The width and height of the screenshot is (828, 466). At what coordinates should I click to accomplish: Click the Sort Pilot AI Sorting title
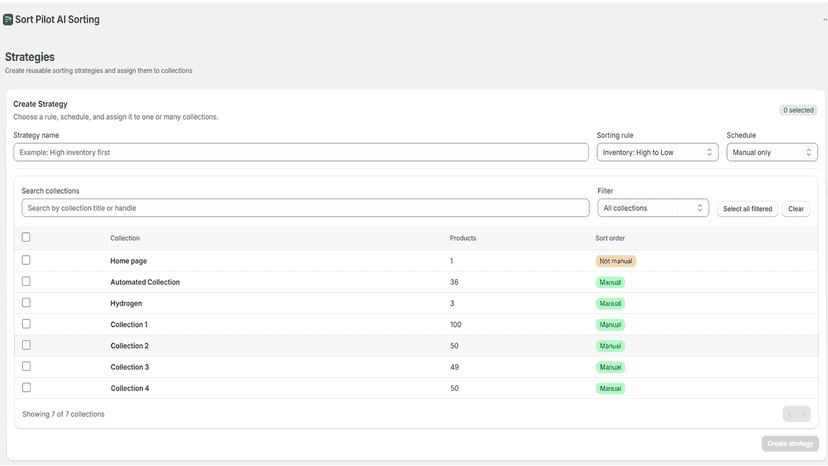click(x=57, y=20)
